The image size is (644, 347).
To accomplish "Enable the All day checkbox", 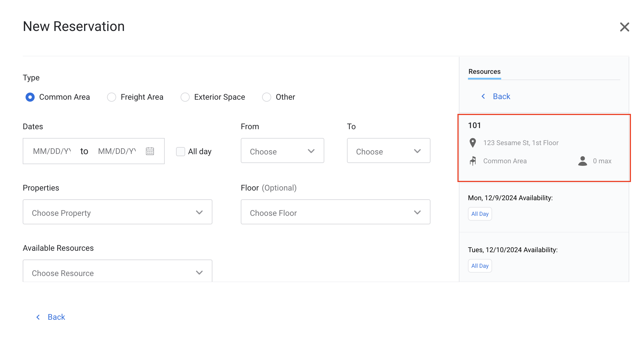I will (x=181, y=151).
